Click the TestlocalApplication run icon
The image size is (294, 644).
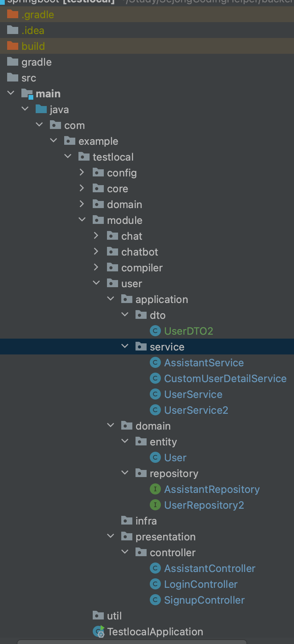tap(99, 631)
